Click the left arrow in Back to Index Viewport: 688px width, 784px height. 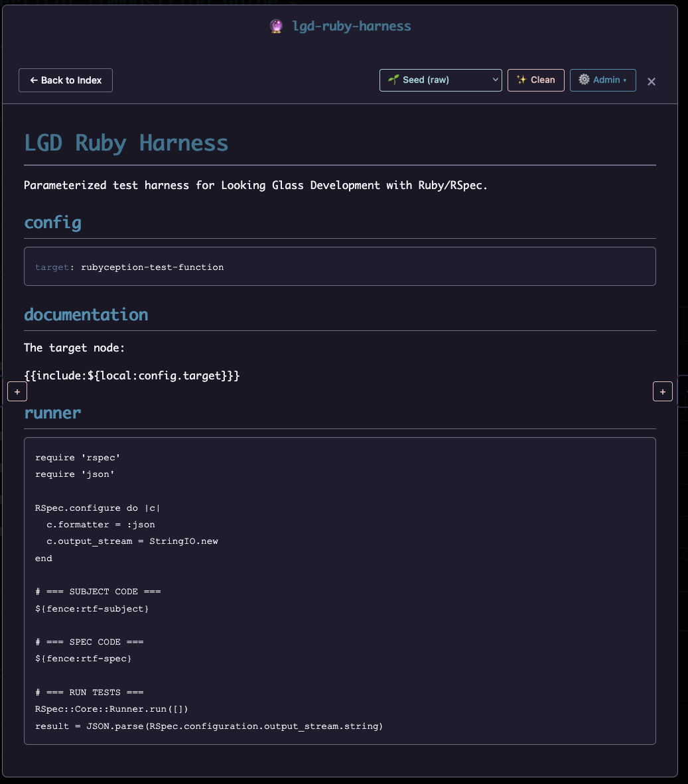pos(34,80)
